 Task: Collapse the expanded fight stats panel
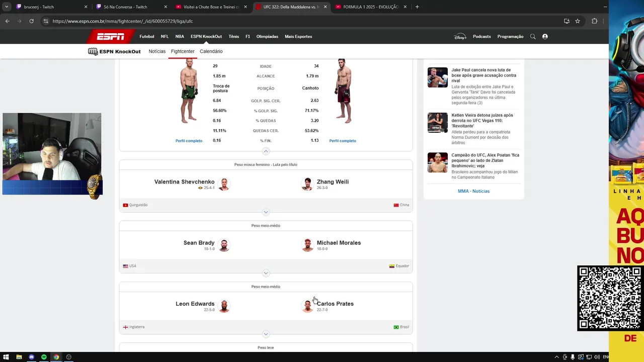(266, 151)
